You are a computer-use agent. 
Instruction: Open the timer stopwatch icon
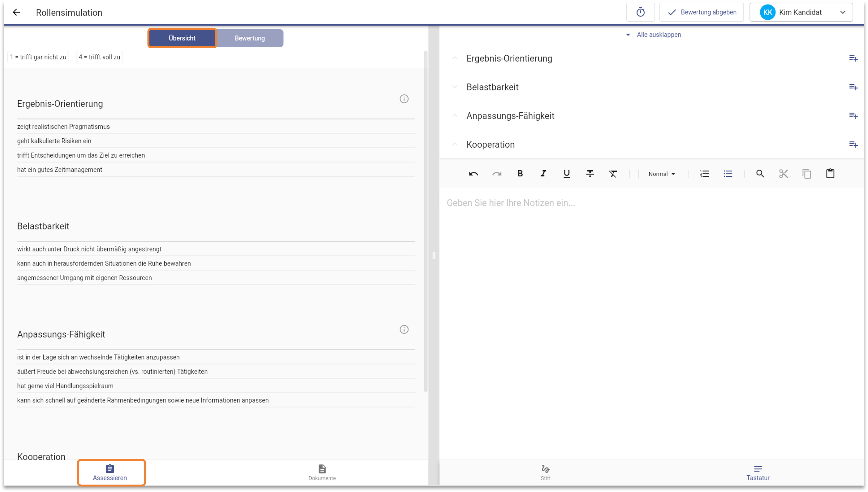[640, 13]
